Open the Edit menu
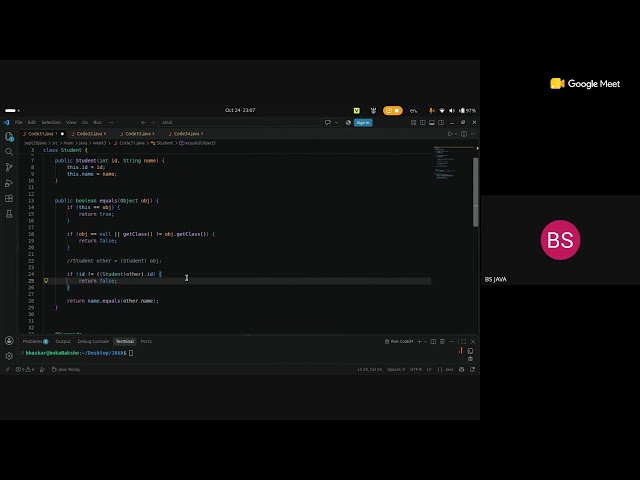 [32, 122]
